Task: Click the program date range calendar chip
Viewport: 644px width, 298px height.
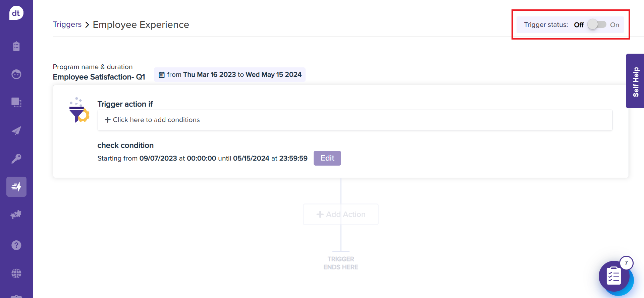Action: tap(230, 74)
